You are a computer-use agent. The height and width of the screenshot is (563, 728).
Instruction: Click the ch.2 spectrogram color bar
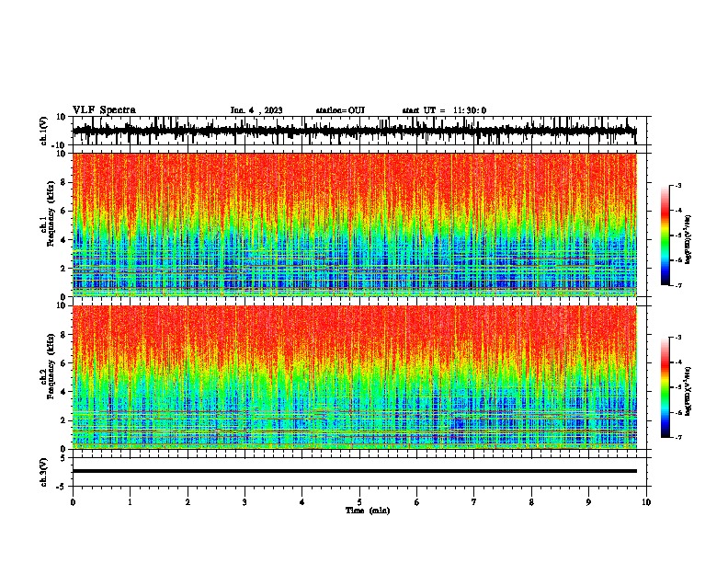coord(665,387)
